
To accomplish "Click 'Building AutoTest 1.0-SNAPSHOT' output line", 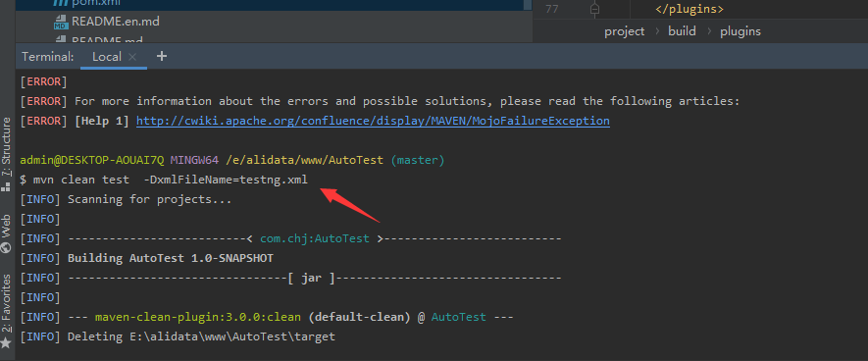I will (146, 259).
